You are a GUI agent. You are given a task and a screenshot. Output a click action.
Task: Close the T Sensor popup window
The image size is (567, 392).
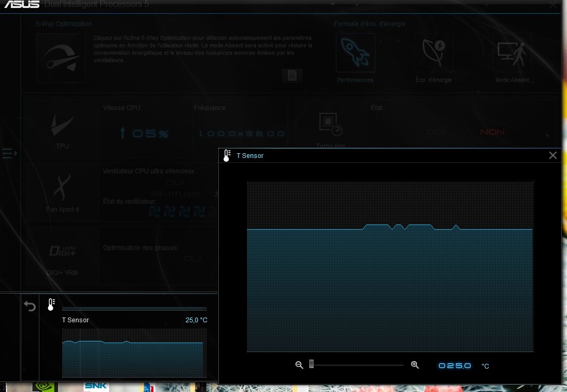[x=553, y=155]
